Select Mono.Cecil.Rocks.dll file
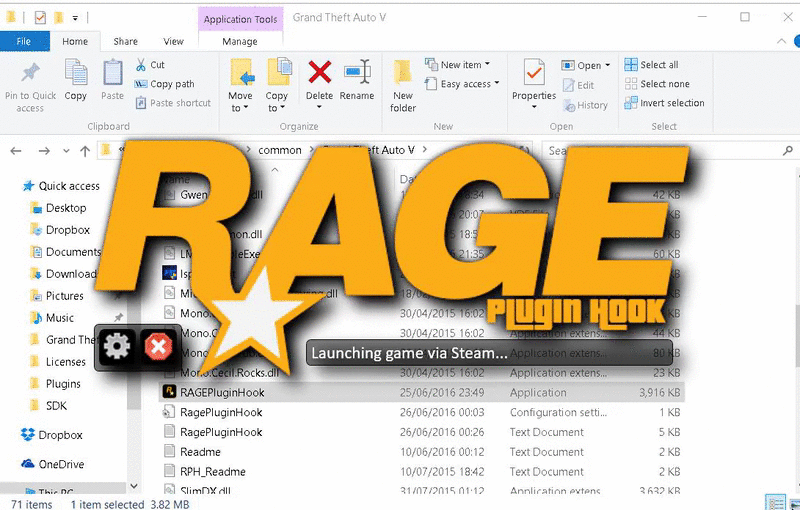The image size is (800, 510). [x=421, y=373]
